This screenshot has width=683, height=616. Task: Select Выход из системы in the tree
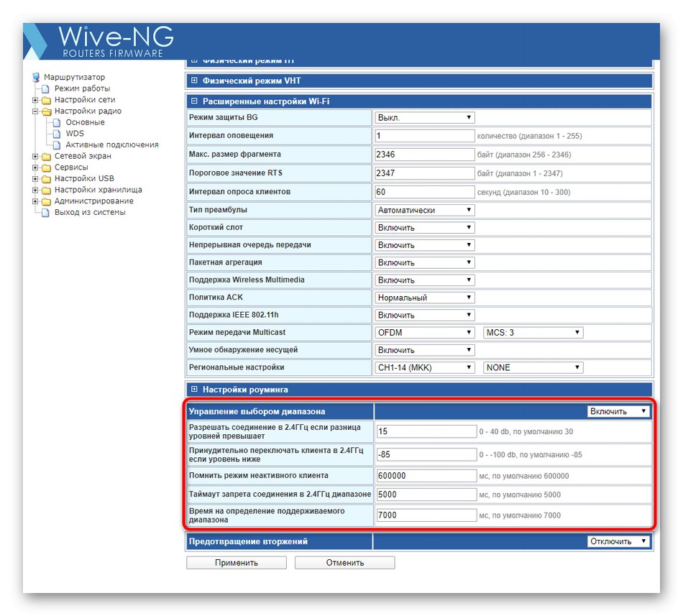coord(90,213)
